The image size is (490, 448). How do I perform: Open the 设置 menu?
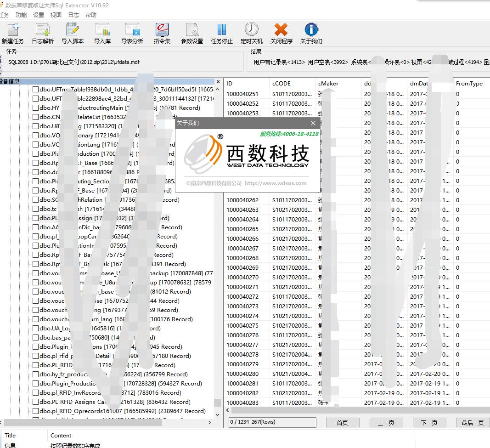39,15
